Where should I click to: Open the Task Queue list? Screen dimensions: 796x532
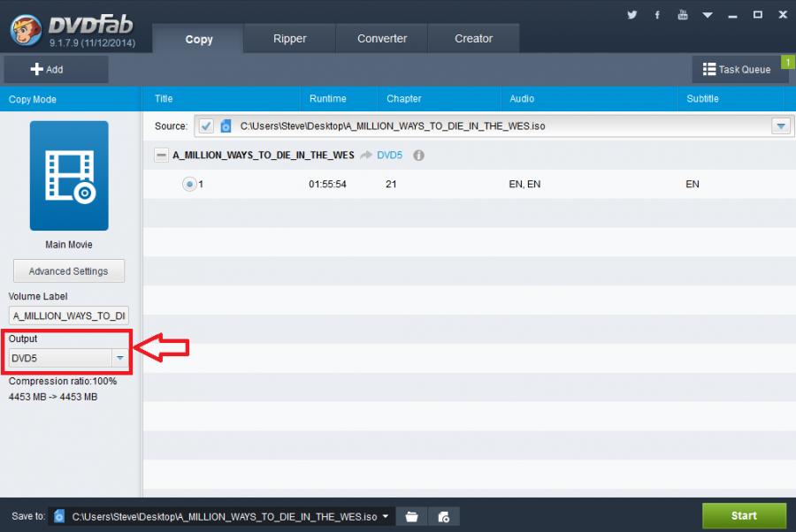point(737,69)
